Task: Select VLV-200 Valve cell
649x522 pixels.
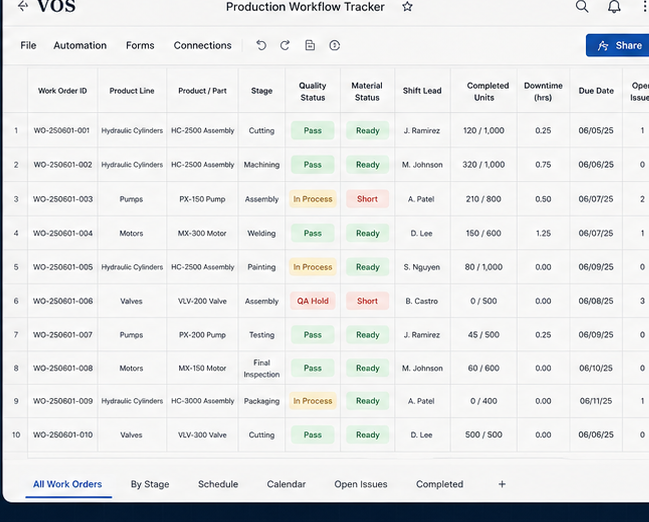Action: click(202, 301)
